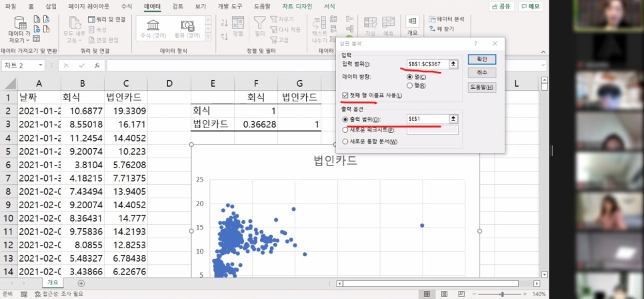This screenshot has width=644, height=299.
Task: Click the output range field $E$1
Action: pyautogui.click(x=427, y=119)
